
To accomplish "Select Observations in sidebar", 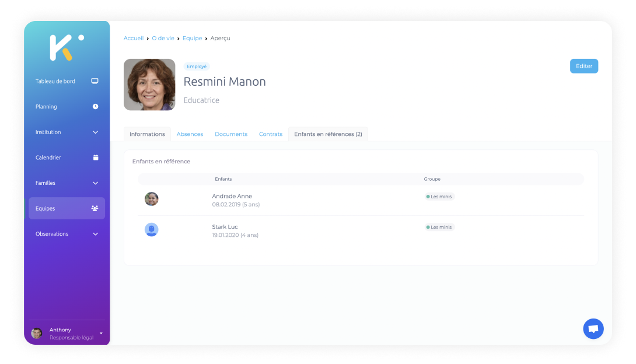I will [x=67, y=234].
